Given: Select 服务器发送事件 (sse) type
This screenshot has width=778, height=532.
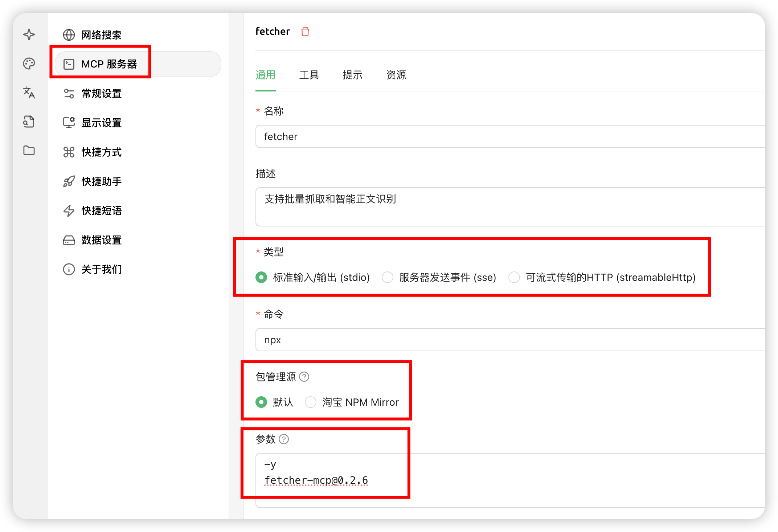Looking at the screenshot, I should [439, 277].
